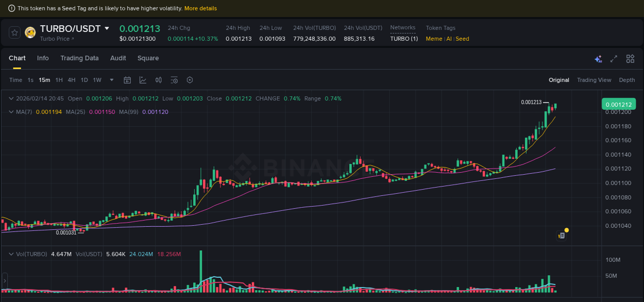
Task: Select the Meme token tag
Action: (434, 39)
